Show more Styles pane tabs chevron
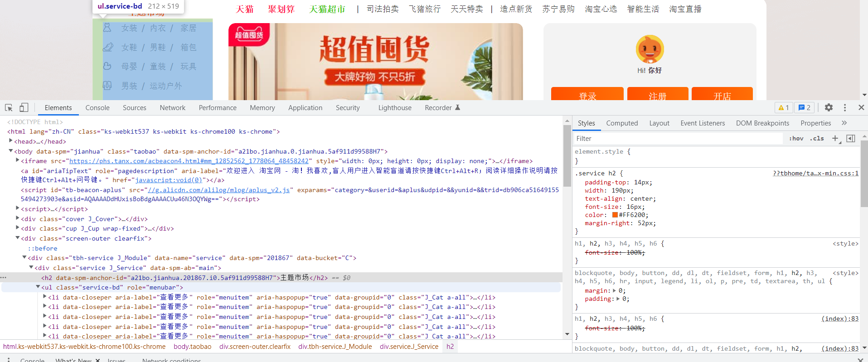Image resolution: width=868 pixels, height=362 pixels. (844, 123)
